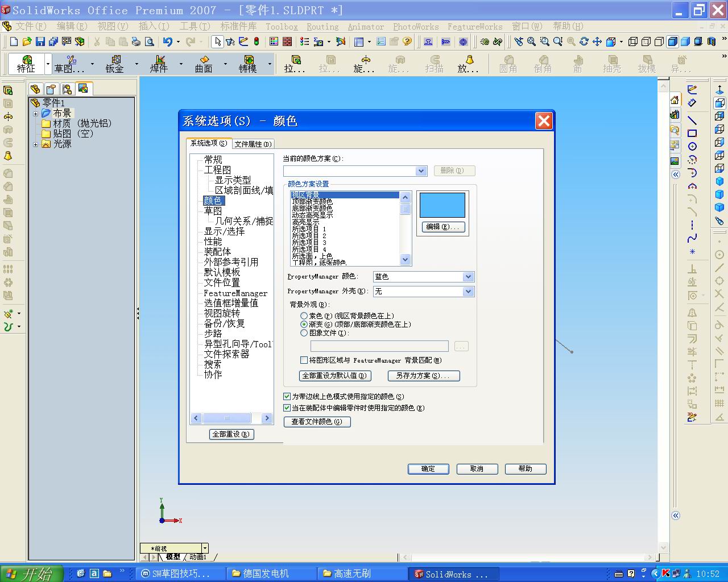The height and width of the screenshot is (582, 728).
Task: Click the 全部重设为默认值(D) button
Action: [335, 376]
